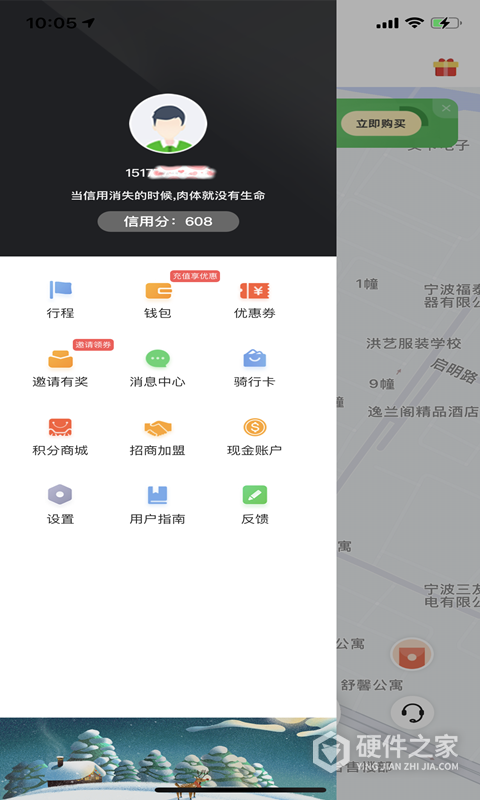Tap the cellular signal bars icon
Screen dimensions: 480x800
[x=388, y=23]
